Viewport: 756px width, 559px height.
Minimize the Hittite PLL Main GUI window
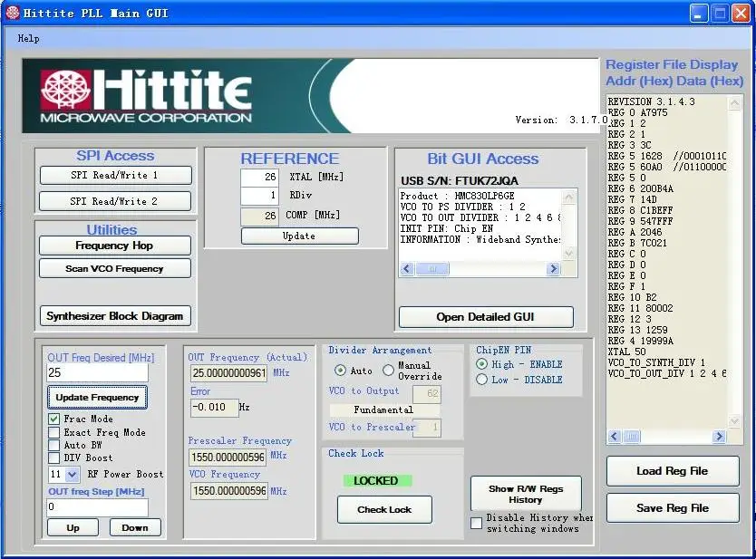[x=698, y=13]
